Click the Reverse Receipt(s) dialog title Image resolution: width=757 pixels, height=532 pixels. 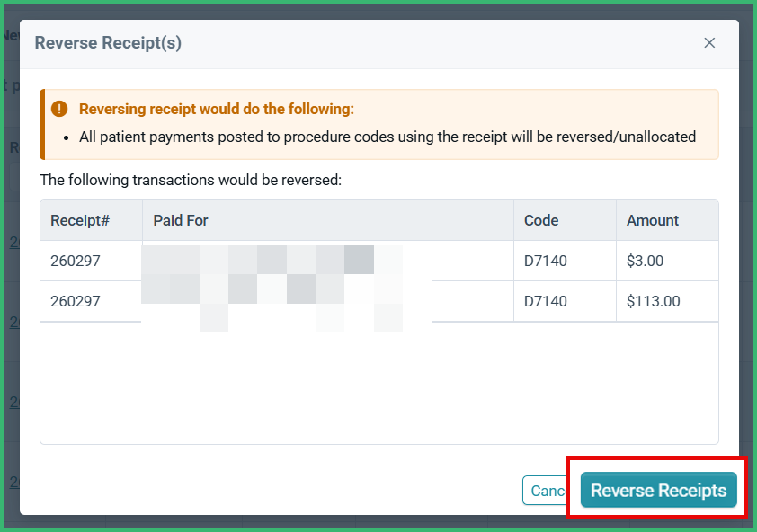coord(108,42)
